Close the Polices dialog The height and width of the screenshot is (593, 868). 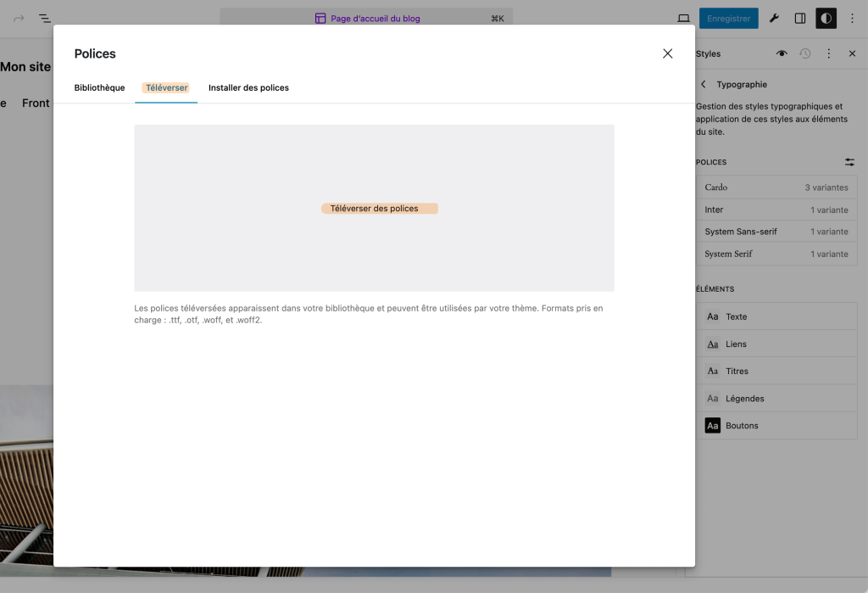668,53
